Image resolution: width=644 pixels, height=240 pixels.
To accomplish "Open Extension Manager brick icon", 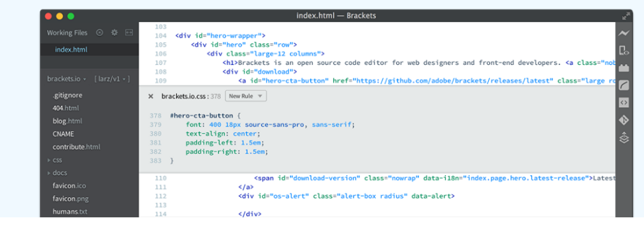I will click(624, 67).
